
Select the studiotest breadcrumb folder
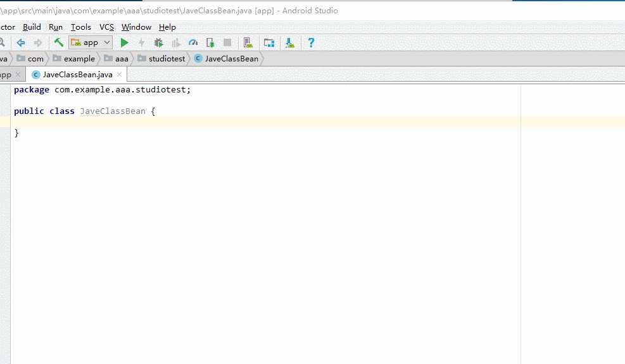pyautogui.click(x=161, y=59)
